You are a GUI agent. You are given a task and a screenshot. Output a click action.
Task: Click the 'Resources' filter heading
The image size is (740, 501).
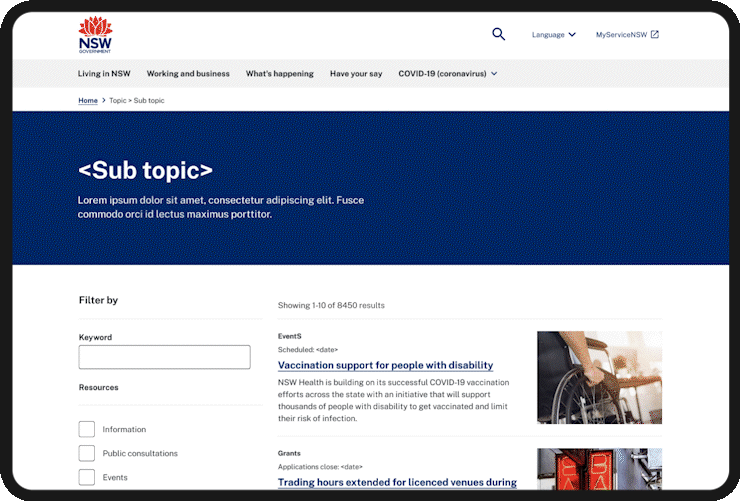click(99, 387)
